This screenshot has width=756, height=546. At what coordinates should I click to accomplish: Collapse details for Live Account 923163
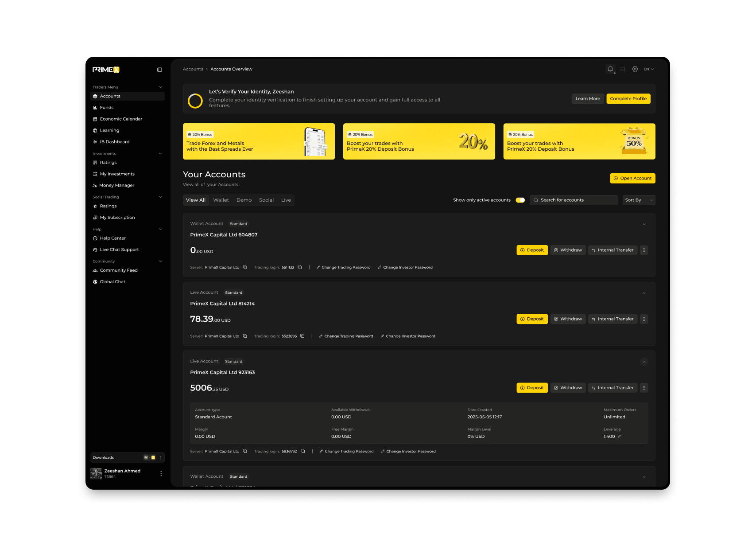[x=644, y=362]
